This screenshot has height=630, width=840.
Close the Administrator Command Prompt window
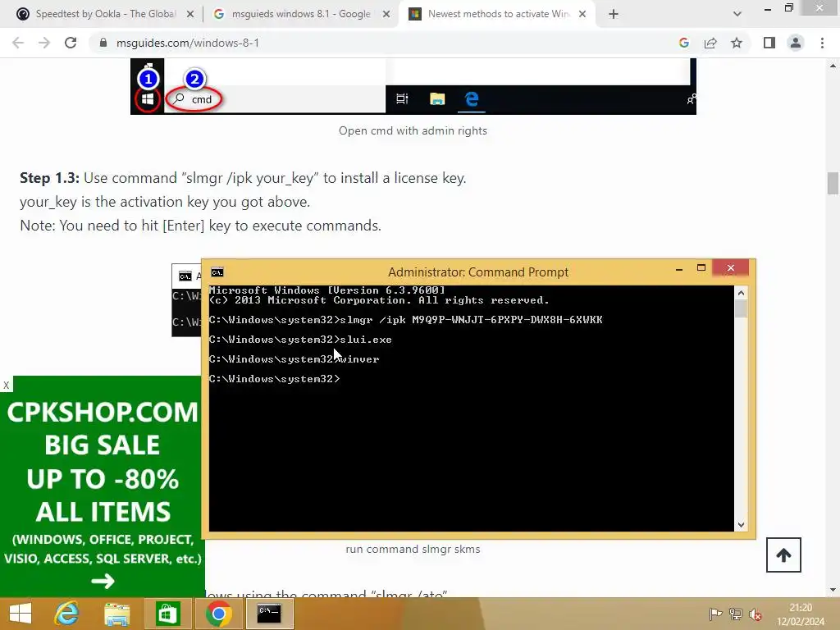pyautogui.click(x=731, y=268)
